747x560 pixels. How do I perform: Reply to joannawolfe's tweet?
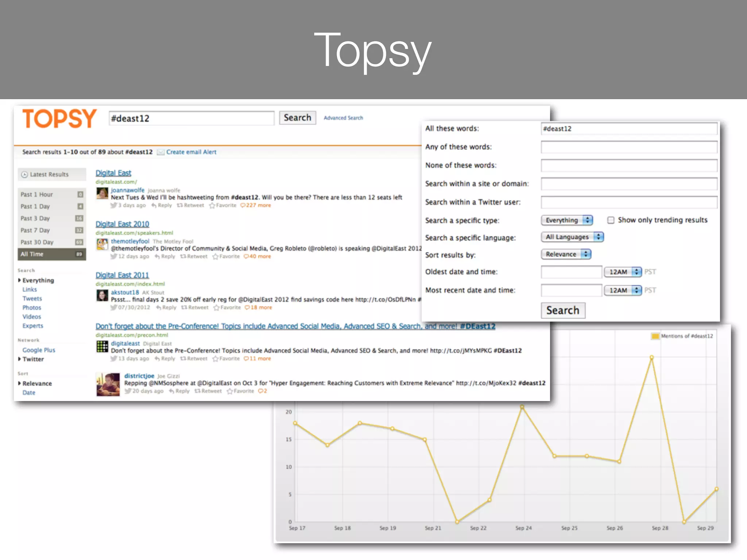pos(162,205)
